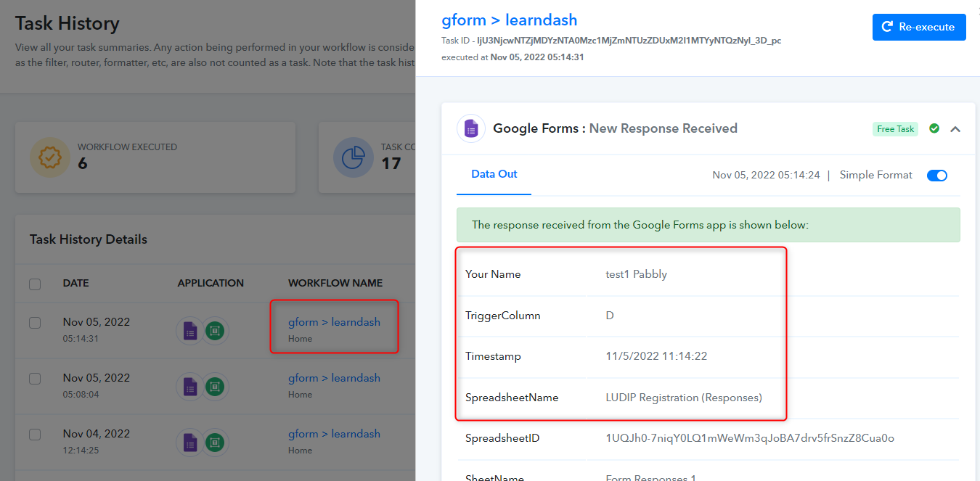Click Google Forms icon in 05:08:04 row
Screen dimensions: 980x481
pos(189,387)
